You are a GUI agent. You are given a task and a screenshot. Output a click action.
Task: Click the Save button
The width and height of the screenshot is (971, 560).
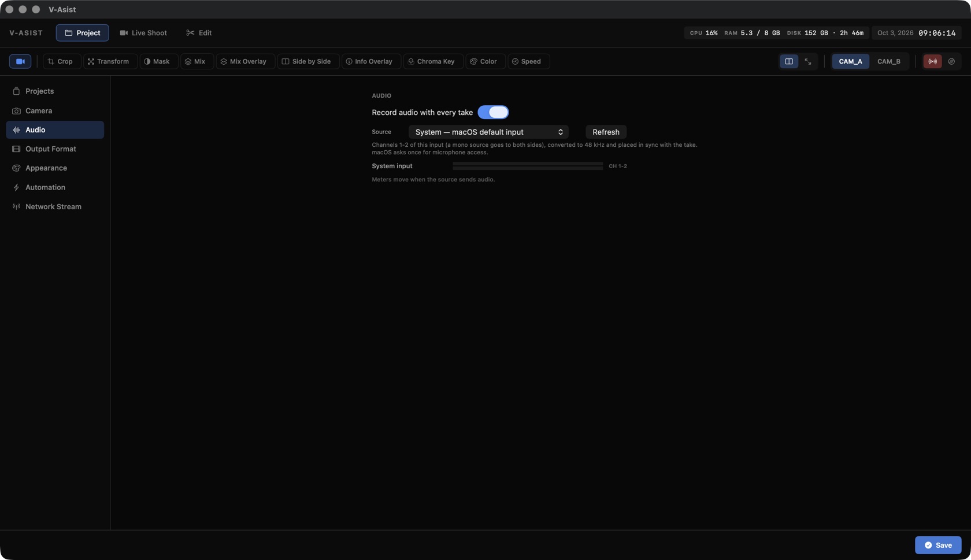938,545
